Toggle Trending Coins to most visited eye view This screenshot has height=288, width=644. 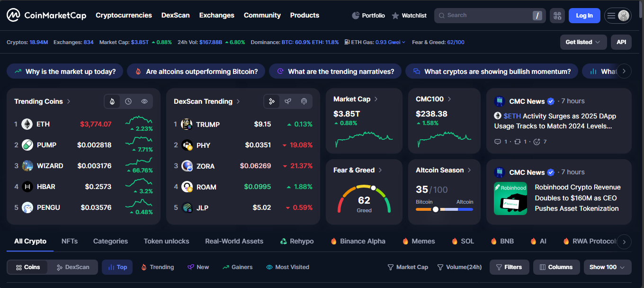click(x=144, y=101)
